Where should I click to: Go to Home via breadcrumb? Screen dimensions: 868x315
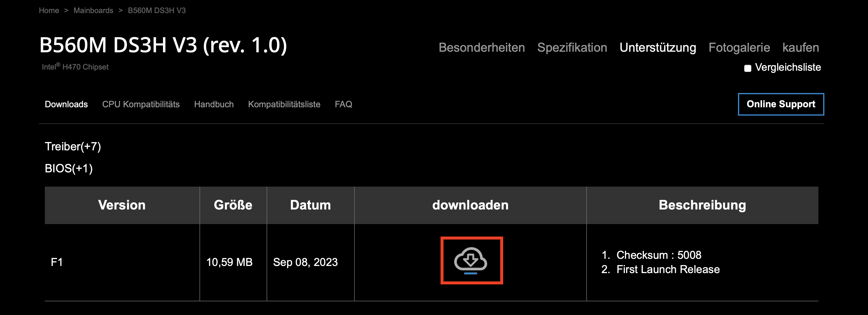pyautogui.click(x=49, y=10)
